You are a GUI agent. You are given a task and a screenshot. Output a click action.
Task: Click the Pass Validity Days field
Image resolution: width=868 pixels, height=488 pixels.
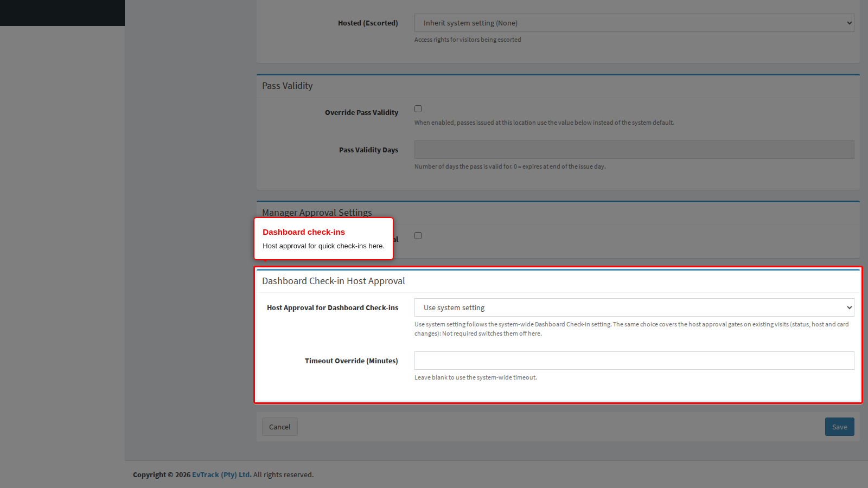(634, 150)
